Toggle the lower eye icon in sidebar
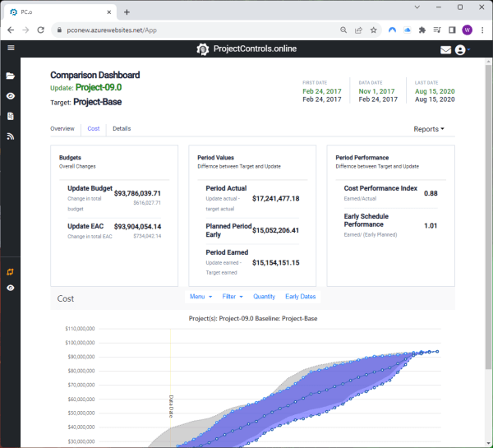Screen dimensions: 493x448 pos(11,289)
